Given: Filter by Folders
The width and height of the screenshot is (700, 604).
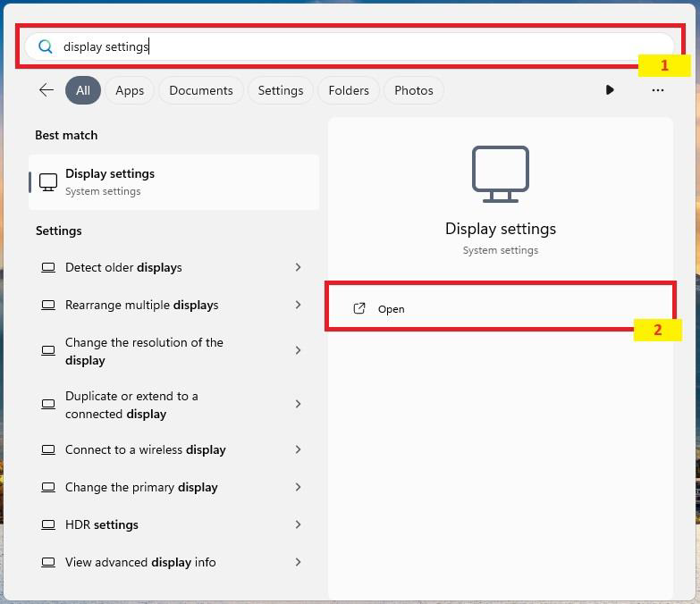Looking at the screenshot, I should [349, 90].
